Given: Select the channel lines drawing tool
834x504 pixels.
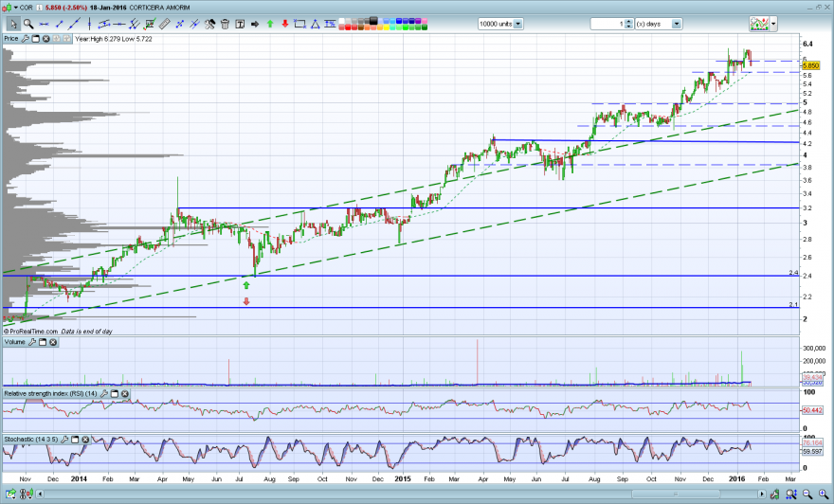Looking at the screenshot, I should point(103,24).
